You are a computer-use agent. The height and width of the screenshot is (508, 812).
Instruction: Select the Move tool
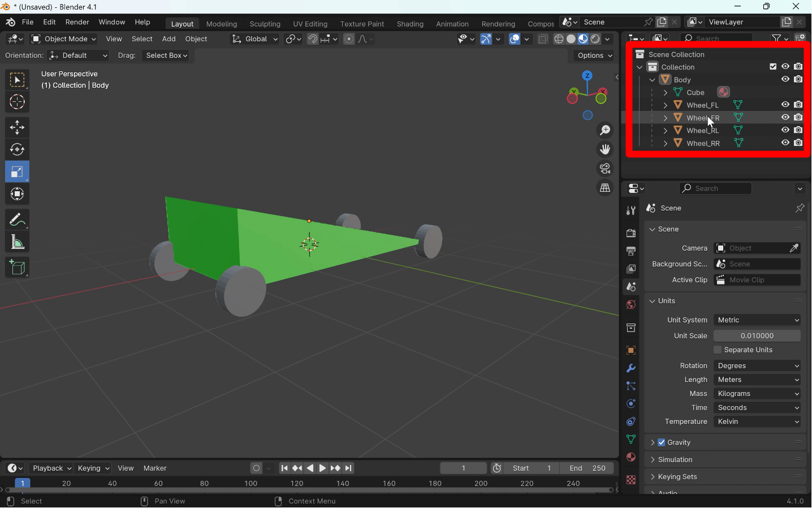17,127
